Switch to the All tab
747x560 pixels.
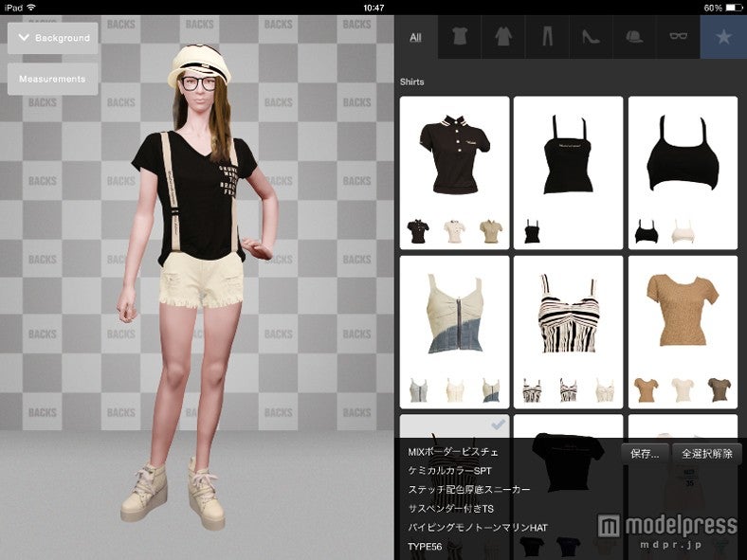(415, 38)
